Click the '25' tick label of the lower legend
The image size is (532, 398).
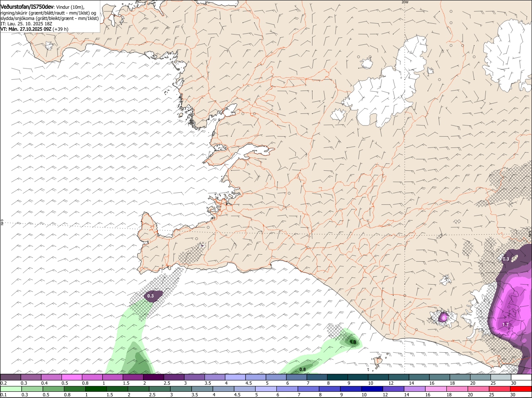(x=492, y=395)
